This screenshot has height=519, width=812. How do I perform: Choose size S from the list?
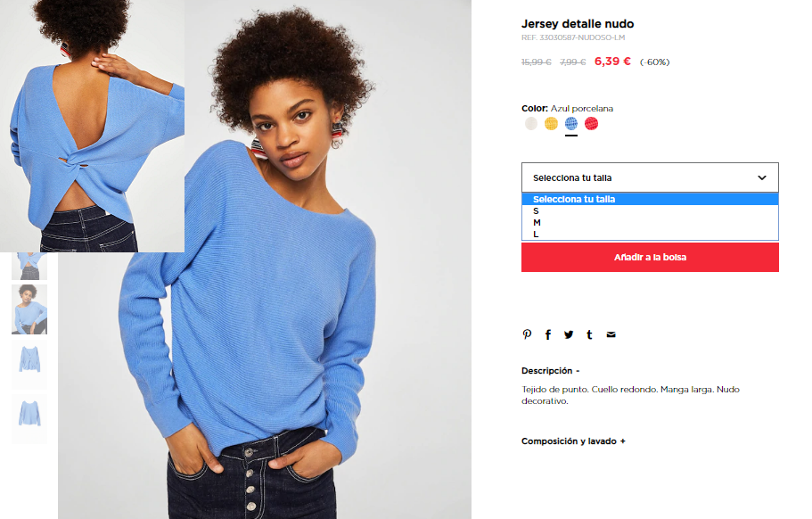[x=650, y=210]
